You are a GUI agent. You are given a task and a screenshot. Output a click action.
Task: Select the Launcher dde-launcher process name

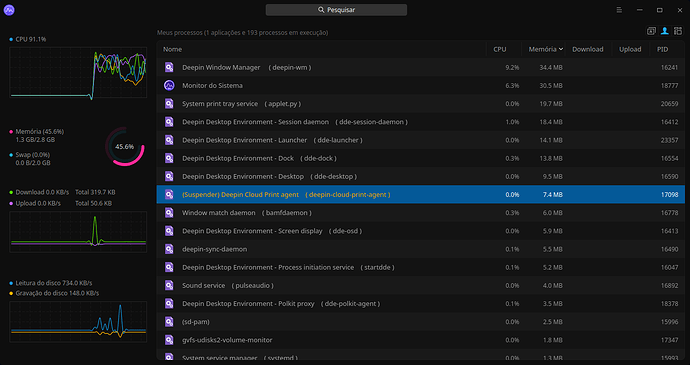point(272,140)
